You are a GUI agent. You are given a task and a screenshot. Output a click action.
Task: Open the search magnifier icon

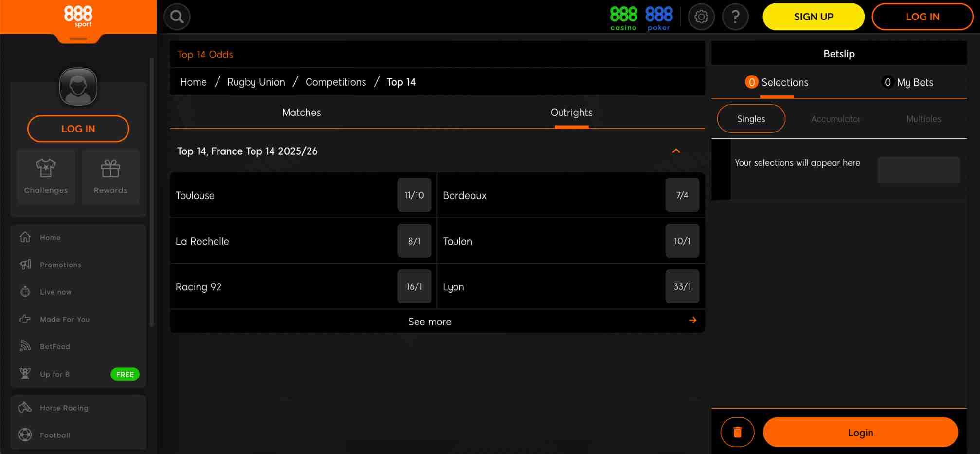177,17
